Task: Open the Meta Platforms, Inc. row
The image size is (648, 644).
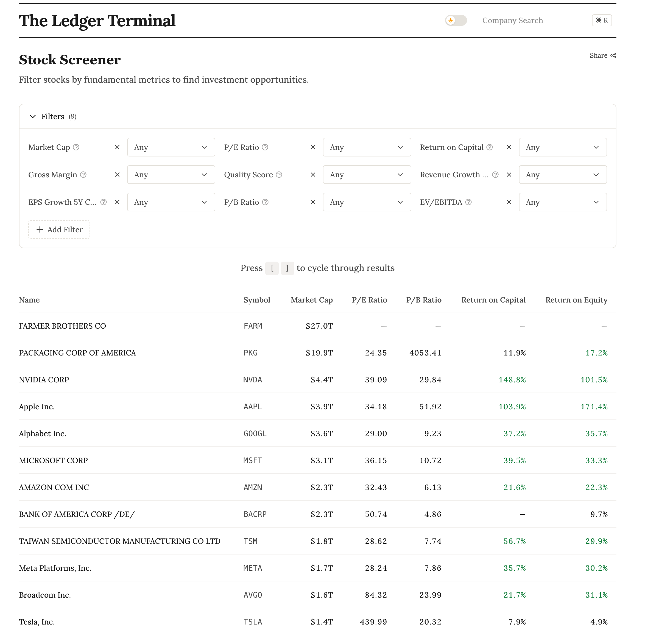Action: point(317,568)
